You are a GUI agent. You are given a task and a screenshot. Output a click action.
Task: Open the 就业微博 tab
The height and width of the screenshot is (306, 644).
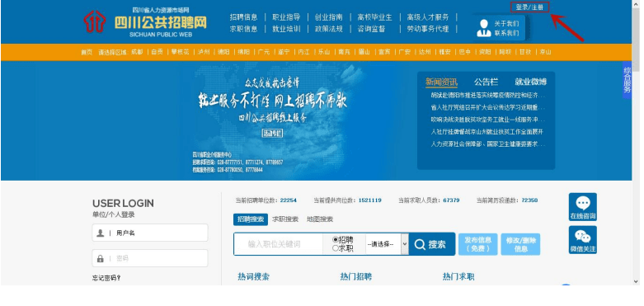pos(531,82)
